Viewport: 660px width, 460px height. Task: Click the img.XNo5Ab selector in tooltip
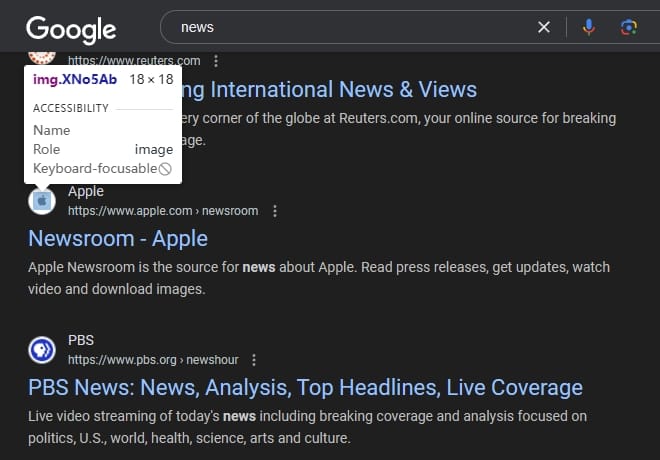pos(75,79)
